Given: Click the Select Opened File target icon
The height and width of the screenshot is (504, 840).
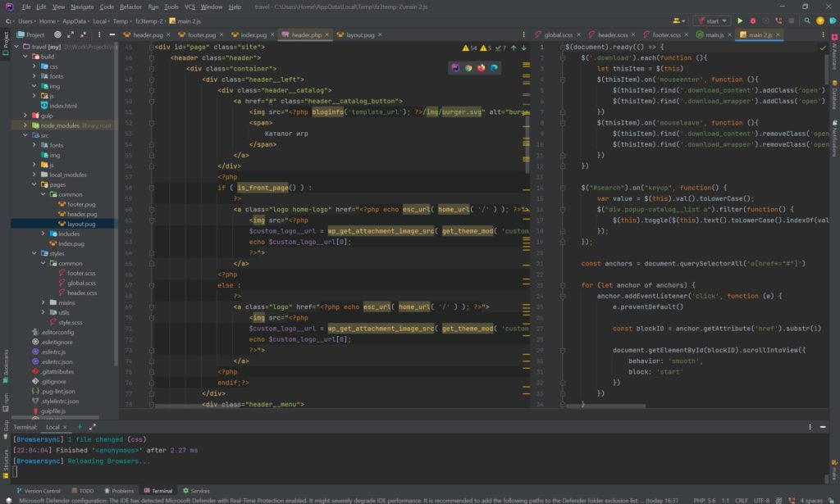Looking at the screenshot, I should 57,35.
